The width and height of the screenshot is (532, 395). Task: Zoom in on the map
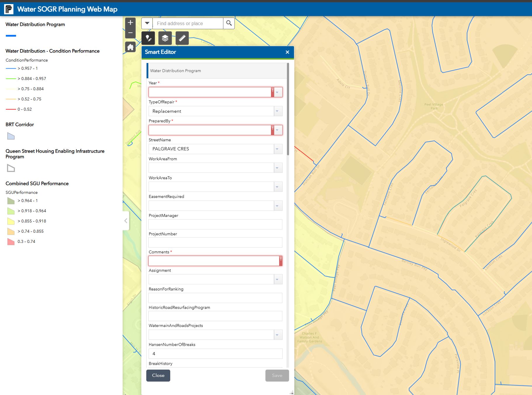[x=130, y=22]
